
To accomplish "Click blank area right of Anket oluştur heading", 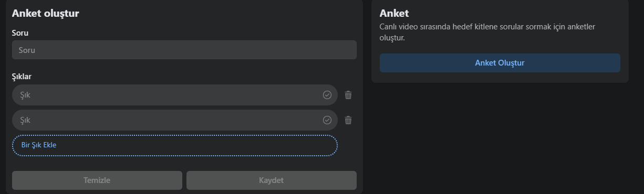I will click(x=221, y=14).
